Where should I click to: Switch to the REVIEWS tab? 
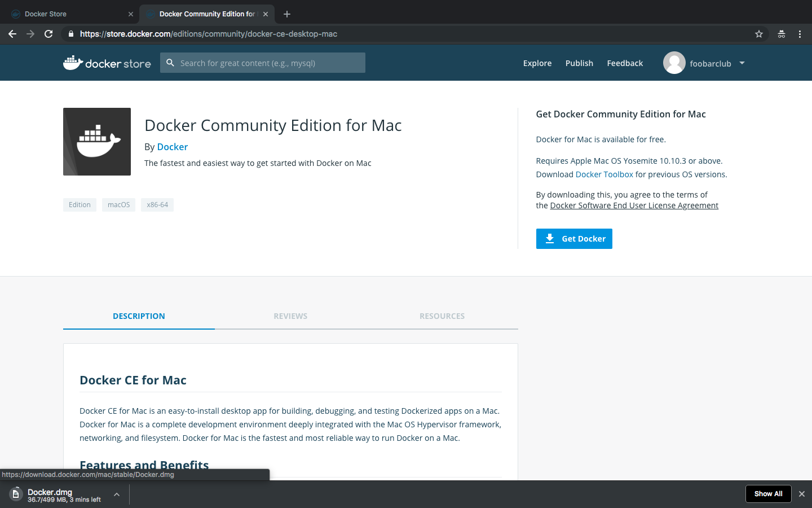(x=290, y=316)
